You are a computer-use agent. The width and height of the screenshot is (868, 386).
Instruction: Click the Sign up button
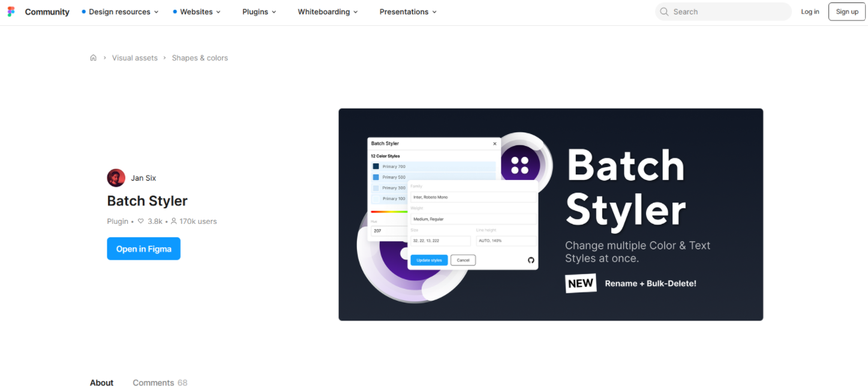pos(846,12)
